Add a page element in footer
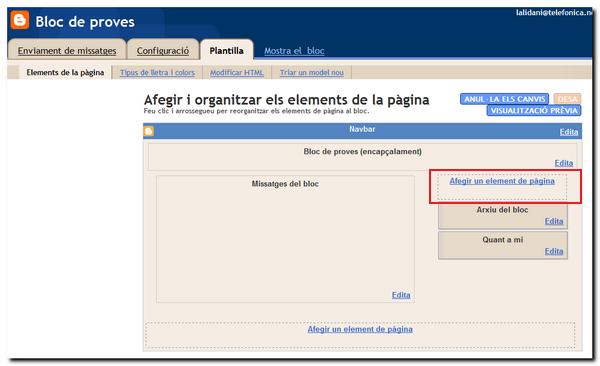This screenshot has height=366, width=600. click(x=360, y=329)
